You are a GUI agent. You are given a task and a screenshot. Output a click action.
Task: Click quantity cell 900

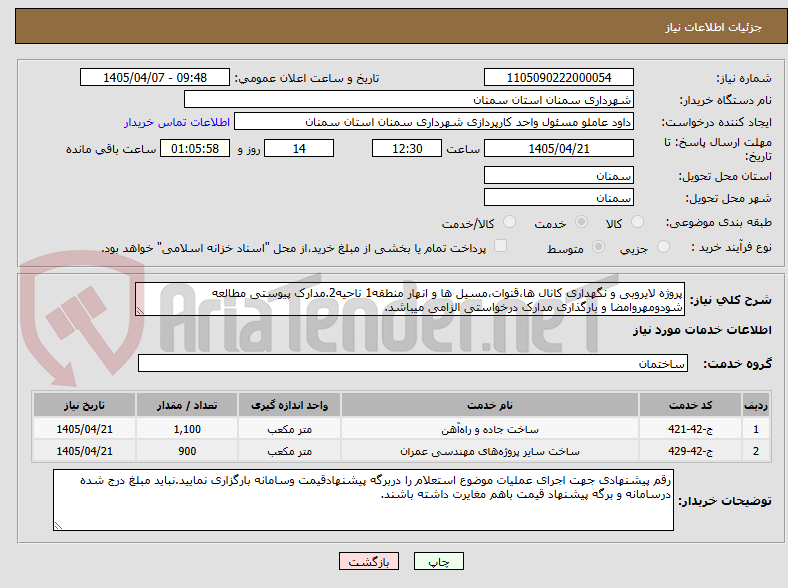[187, 451]
